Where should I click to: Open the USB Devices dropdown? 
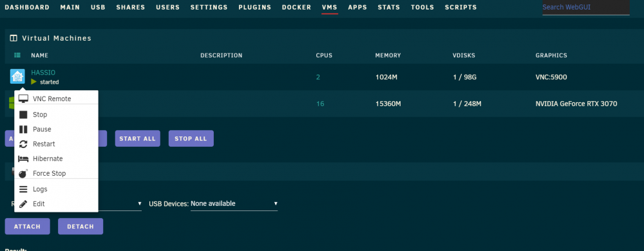(x=234, y=204)
